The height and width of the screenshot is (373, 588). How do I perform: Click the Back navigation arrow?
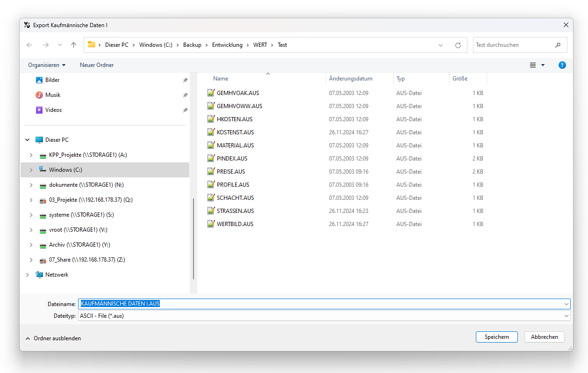(x=29, y=45)
